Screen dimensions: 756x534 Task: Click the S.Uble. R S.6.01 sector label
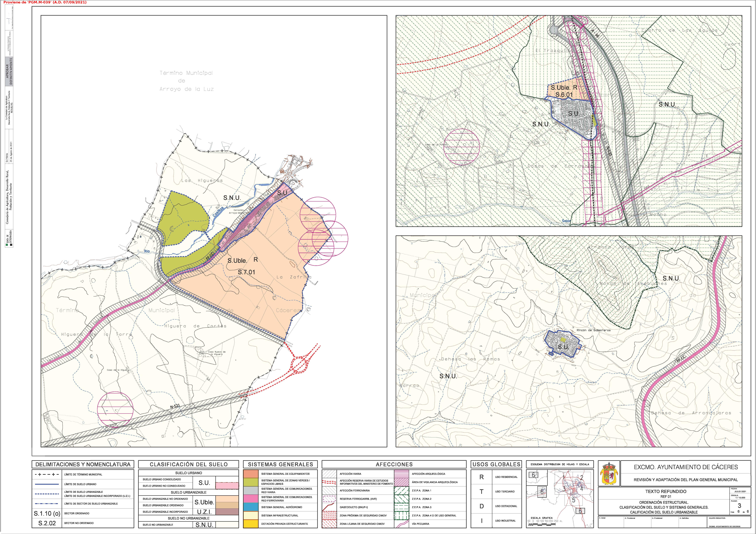pos(564,91)
